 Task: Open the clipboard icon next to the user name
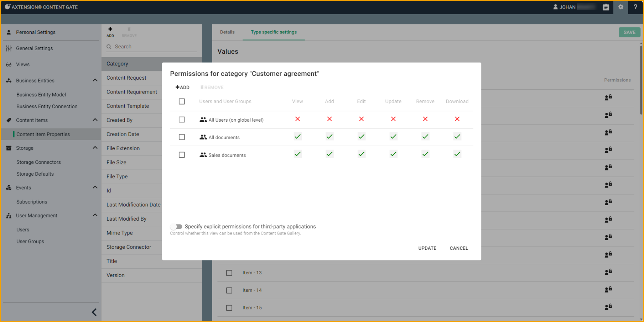tap(606, 7)
